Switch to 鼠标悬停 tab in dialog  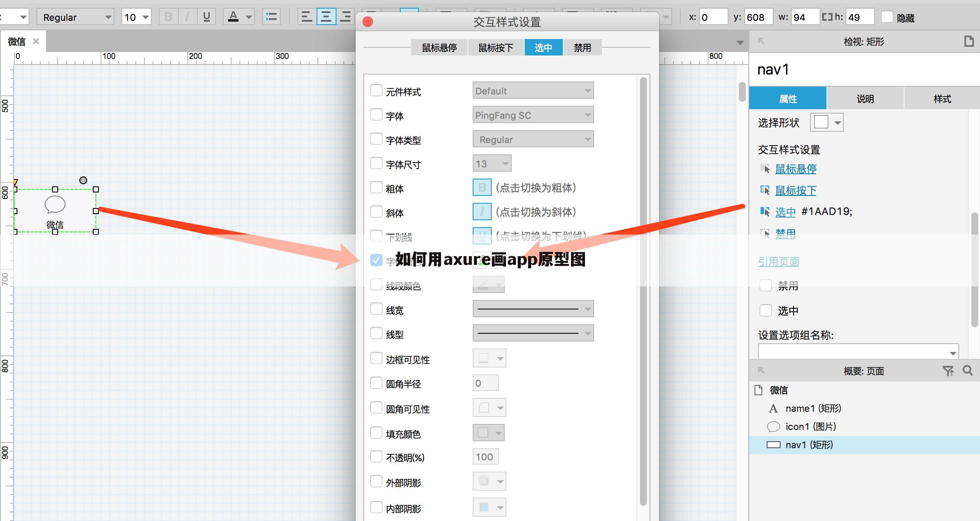point(439,47)
